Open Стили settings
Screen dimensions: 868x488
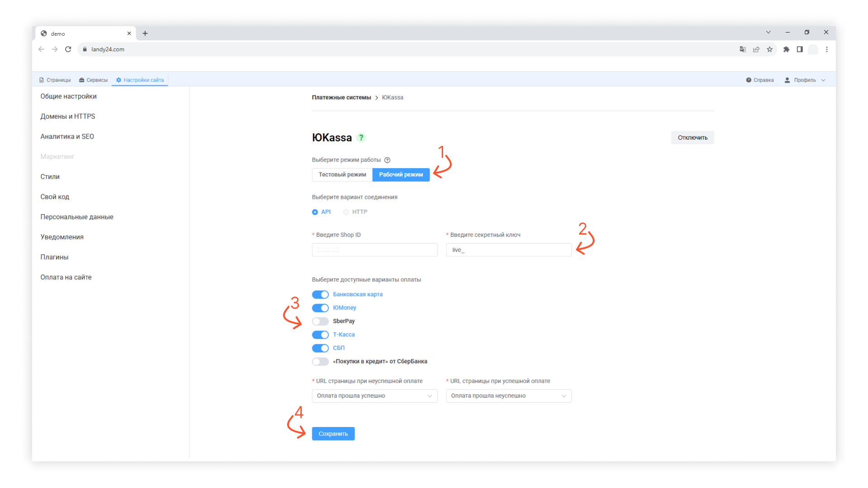50,177
